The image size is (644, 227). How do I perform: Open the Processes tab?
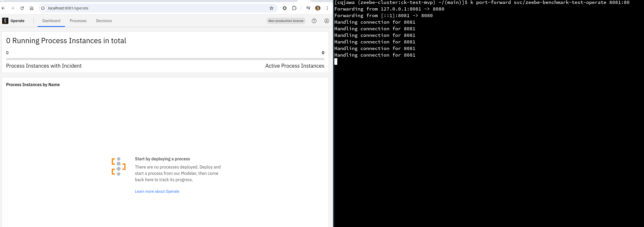pyautogui.click(x=78, y=21)
